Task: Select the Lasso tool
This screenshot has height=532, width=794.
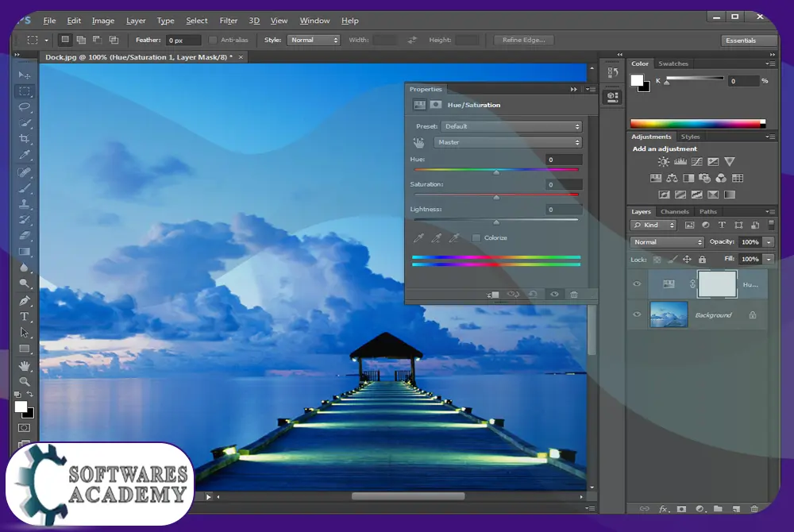Action: click(24, 107)
